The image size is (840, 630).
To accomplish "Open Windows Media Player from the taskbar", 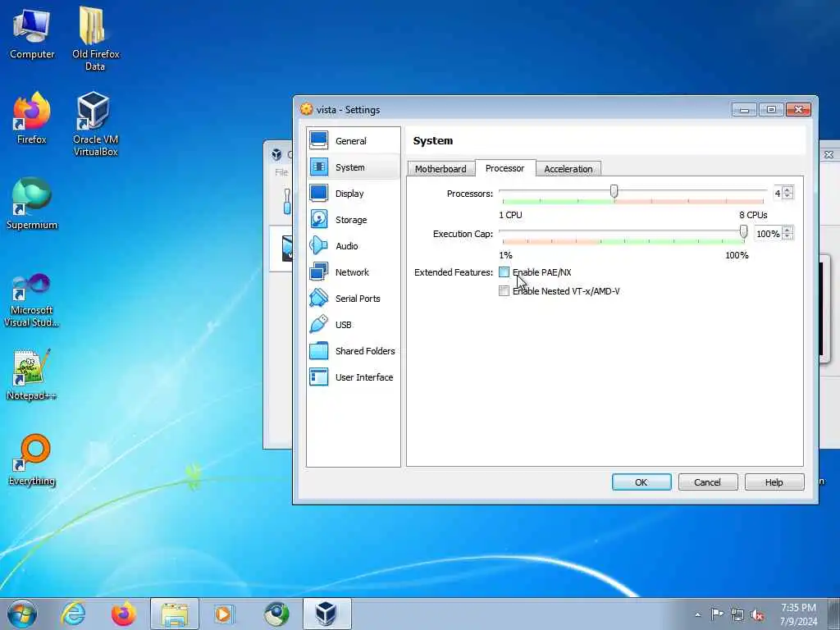I will pyautogui.click(x=223, y=614).
